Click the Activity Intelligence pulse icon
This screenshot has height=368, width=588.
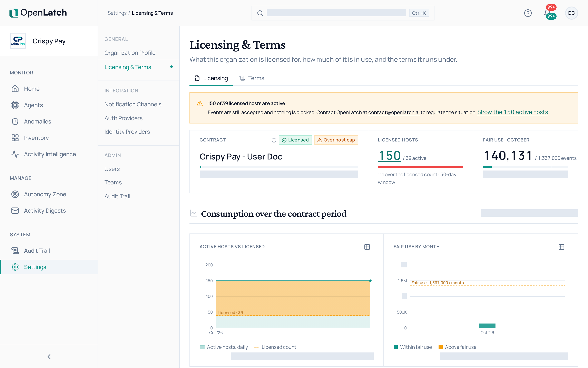(x=15, y=154)
